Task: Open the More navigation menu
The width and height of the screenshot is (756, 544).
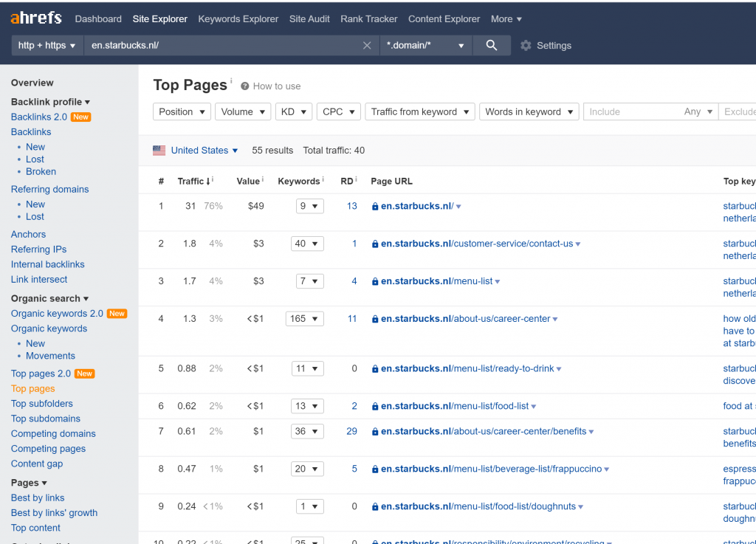Action: 506,19
